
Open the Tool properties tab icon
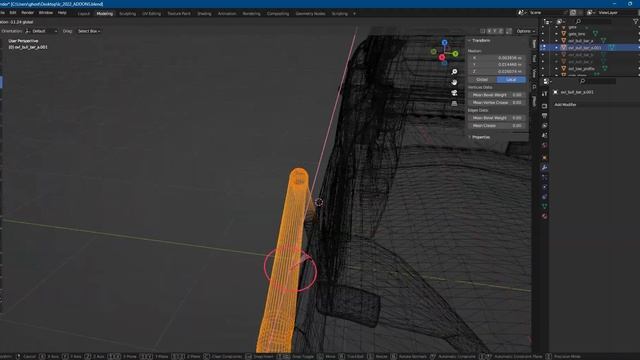pos(544,94)
